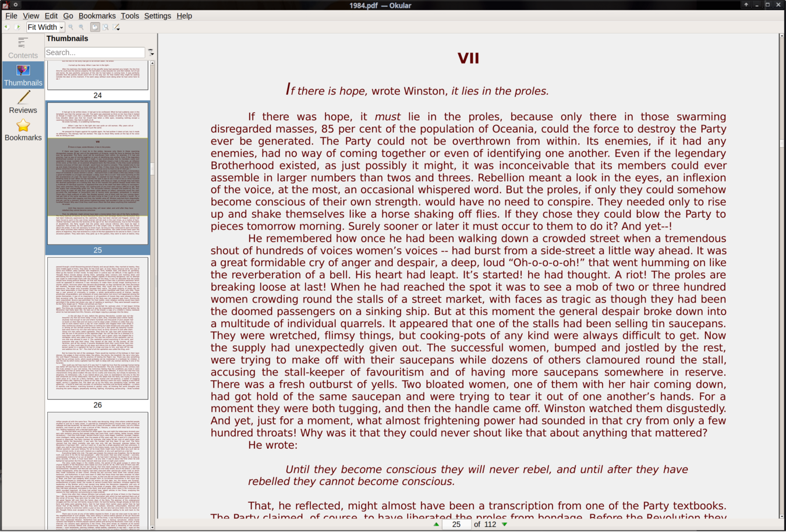Open the View menu
This screenshot has height=532, width=786.
31,16
